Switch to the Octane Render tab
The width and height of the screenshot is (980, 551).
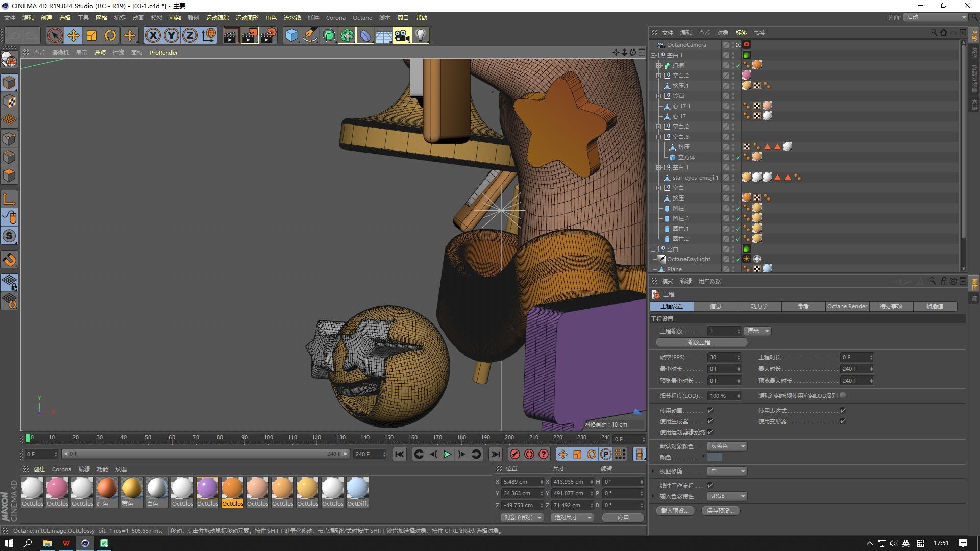[847, 306]
